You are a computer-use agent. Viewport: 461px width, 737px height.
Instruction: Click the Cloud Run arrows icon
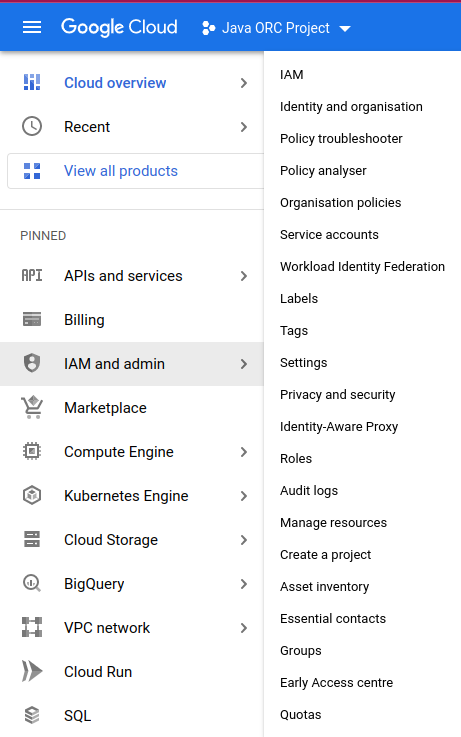pos(32,671)
